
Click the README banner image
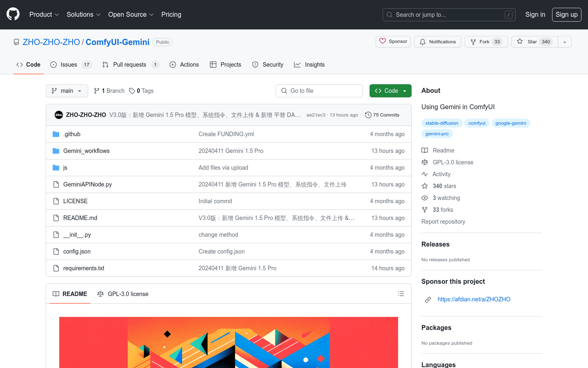pyautogui.click(x=229, y=342)
